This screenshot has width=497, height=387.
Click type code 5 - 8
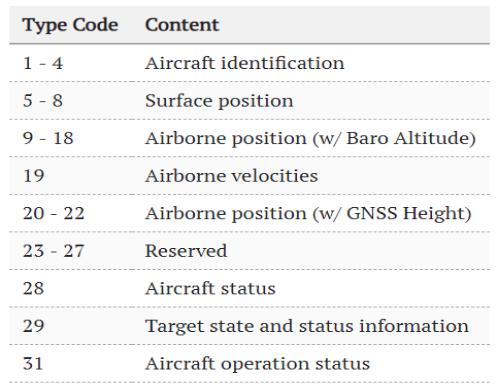point(43,101)
